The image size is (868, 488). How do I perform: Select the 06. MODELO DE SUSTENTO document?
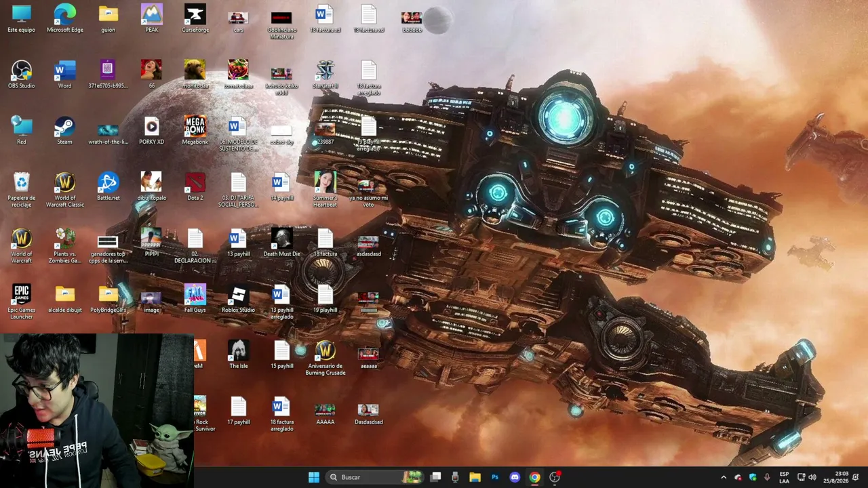pyautogui.click(x=238, y=134)
